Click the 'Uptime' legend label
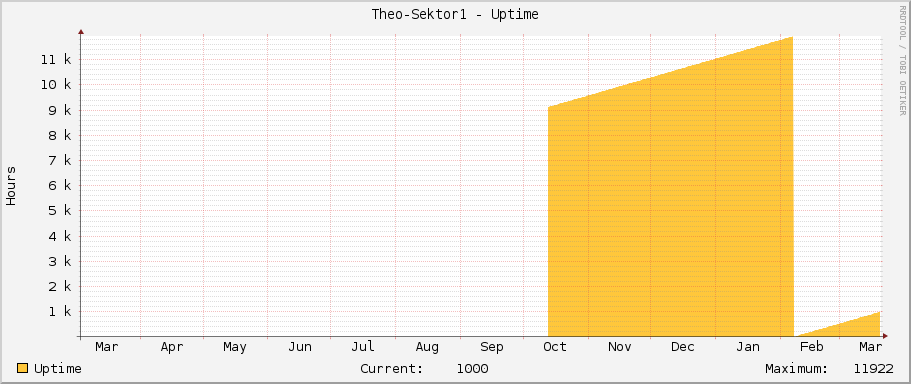Image resolution: width=911 pixels, height=384 pixels. pos(58,369)
